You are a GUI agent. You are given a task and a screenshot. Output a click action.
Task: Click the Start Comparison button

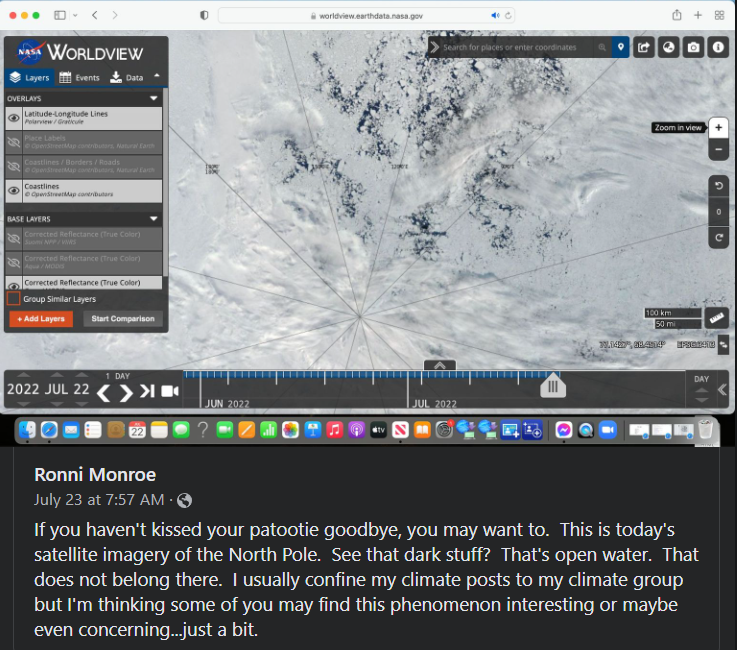coord(123,319)
